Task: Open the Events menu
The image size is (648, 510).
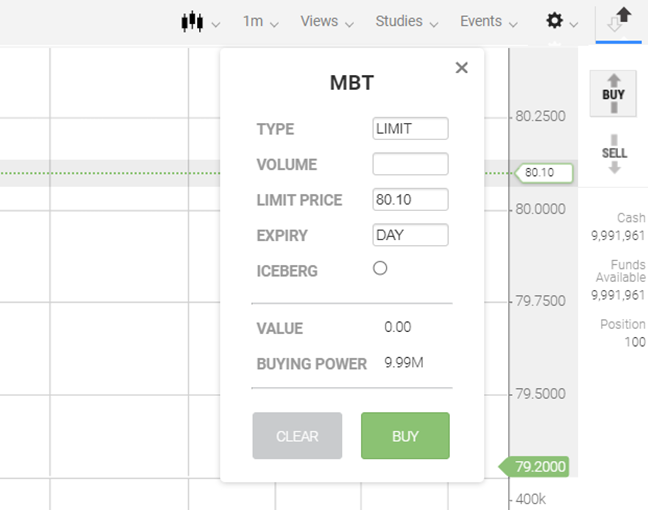Action: tap(488, 22)
